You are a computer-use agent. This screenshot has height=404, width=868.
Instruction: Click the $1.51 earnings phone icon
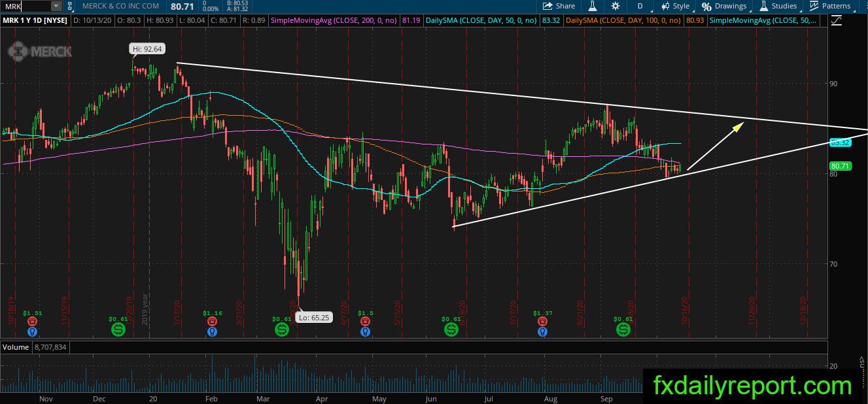pos(32,322)
